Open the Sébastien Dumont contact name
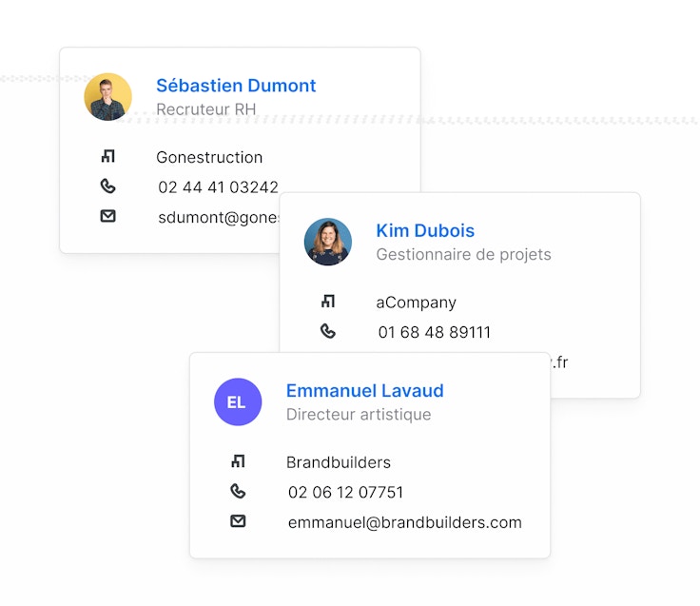This screenshot has width=700, height=606. pos(236,86)
